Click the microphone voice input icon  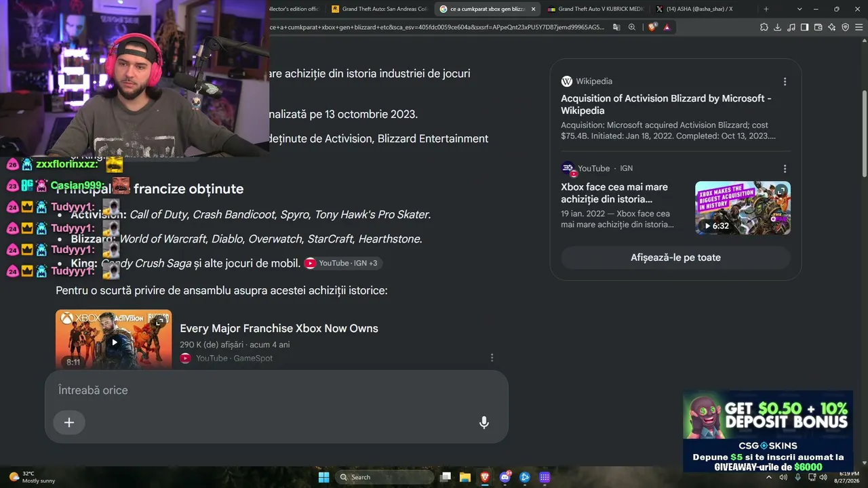coord(484,422)
